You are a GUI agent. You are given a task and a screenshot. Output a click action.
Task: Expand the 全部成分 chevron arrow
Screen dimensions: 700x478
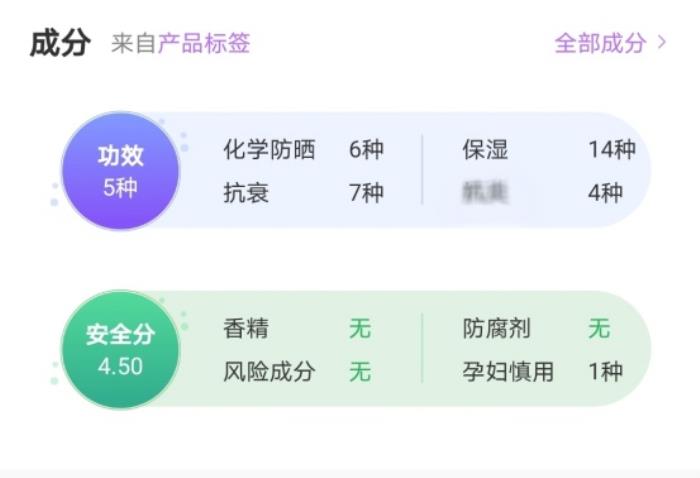pyautogui.click(x=662, y=43)
